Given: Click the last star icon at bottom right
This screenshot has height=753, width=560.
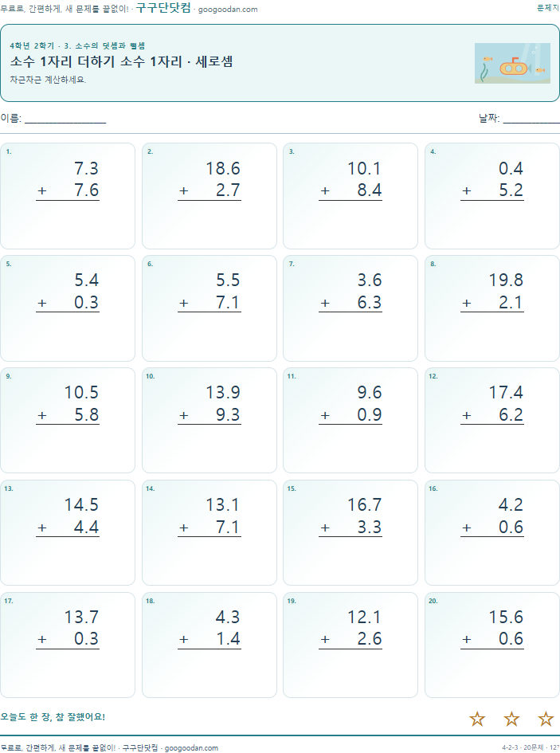Looking at the screenshot, I should (546, 719).
